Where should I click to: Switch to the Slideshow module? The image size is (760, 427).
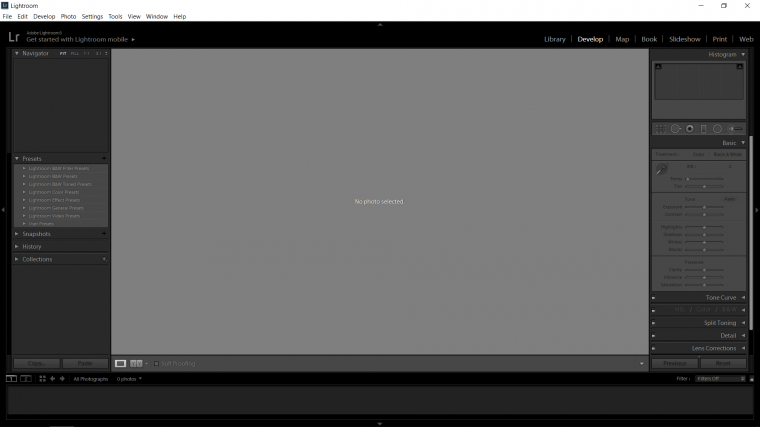click(x=684, y=39)
